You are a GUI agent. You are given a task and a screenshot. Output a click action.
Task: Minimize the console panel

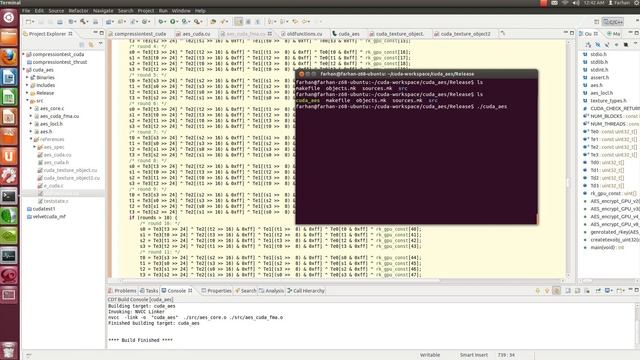point(630,290)
